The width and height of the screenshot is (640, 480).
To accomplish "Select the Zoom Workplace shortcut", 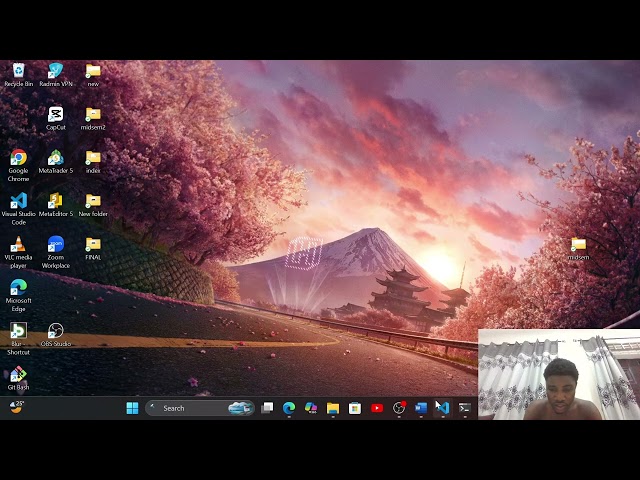I will click(56, 252).
